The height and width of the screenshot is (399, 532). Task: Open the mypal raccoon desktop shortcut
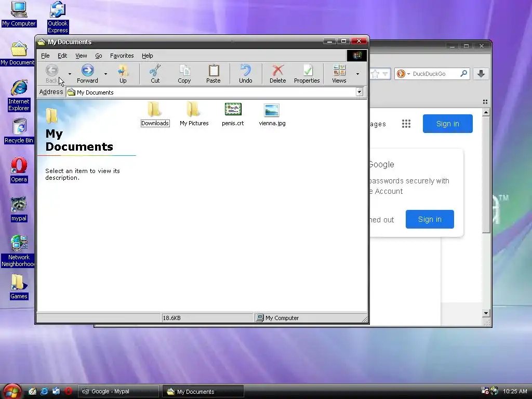19,209
